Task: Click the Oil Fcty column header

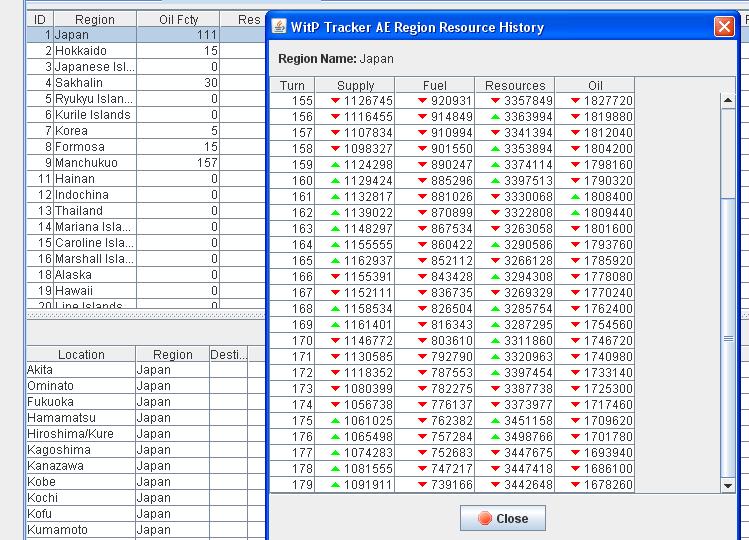Action: pos(178,19)
